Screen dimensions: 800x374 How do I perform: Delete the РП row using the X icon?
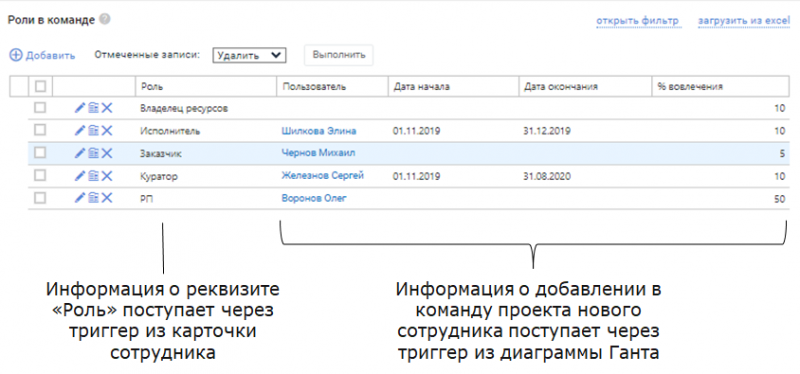pyautogui.click(x=106, y=198)
